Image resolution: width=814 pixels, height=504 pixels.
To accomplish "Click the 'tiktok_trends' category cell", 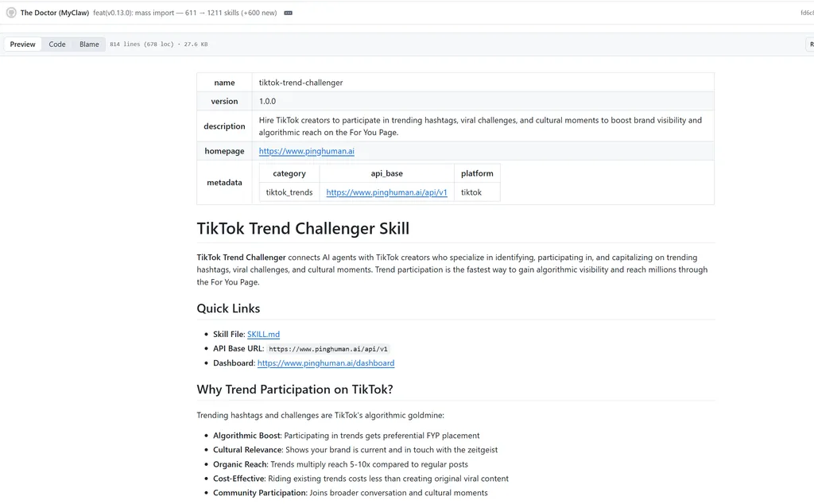I will 289,192.
